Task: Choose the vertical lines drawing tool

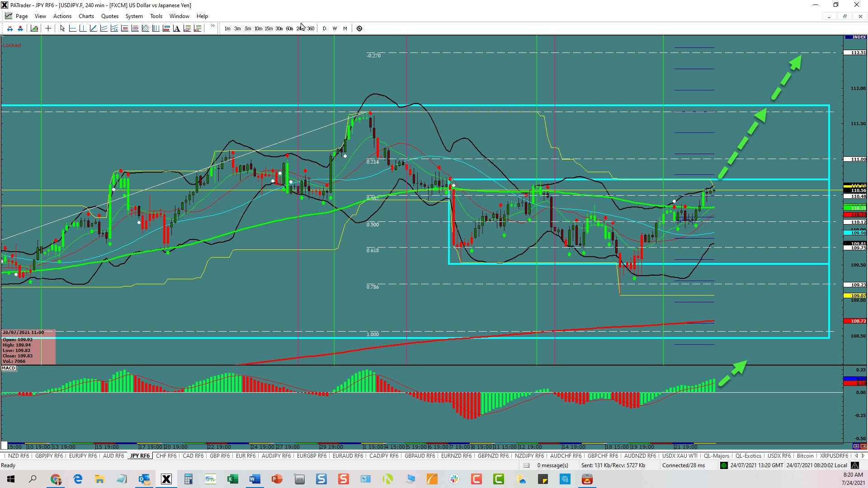Action: (156, 28)
